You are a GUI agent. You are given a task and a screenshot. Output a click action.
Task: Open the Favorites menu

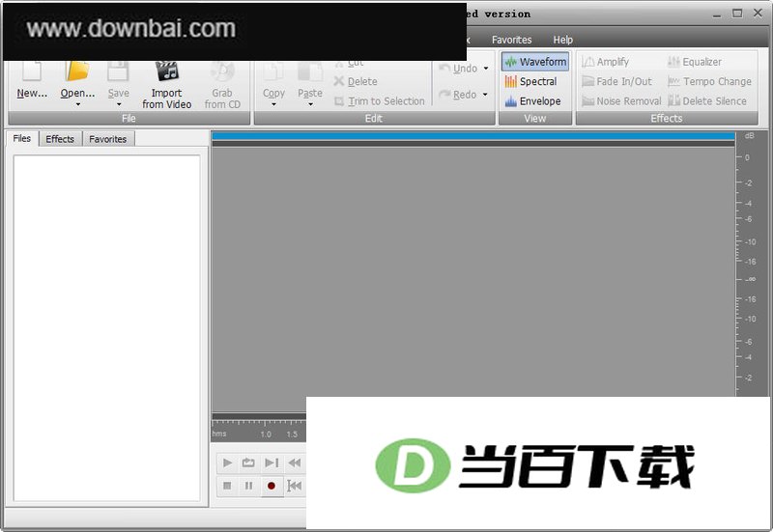point(512,40)
